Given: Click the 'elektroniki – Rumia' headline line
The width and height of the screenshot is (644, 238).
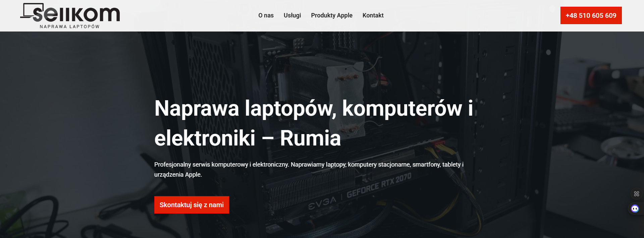Looking at the screenshot, I should tap(248, 138).
